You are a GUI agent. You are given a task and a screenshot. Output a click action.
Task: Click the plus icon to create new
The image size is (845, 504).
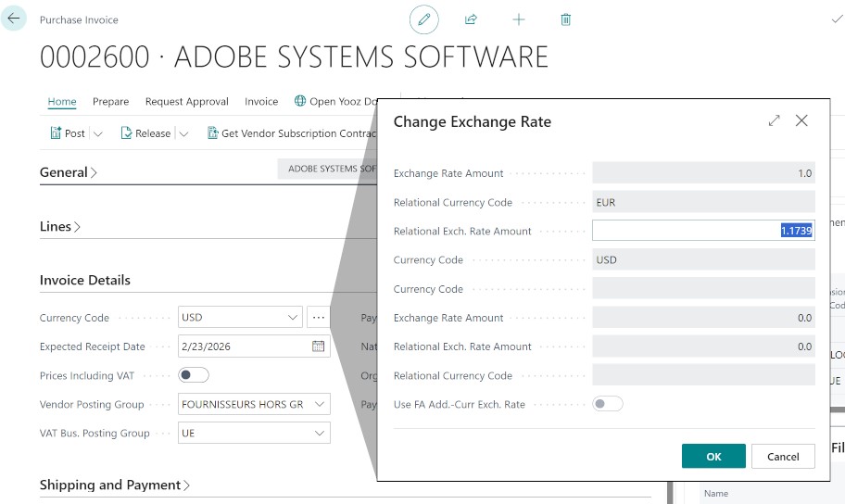coord(518,19)
